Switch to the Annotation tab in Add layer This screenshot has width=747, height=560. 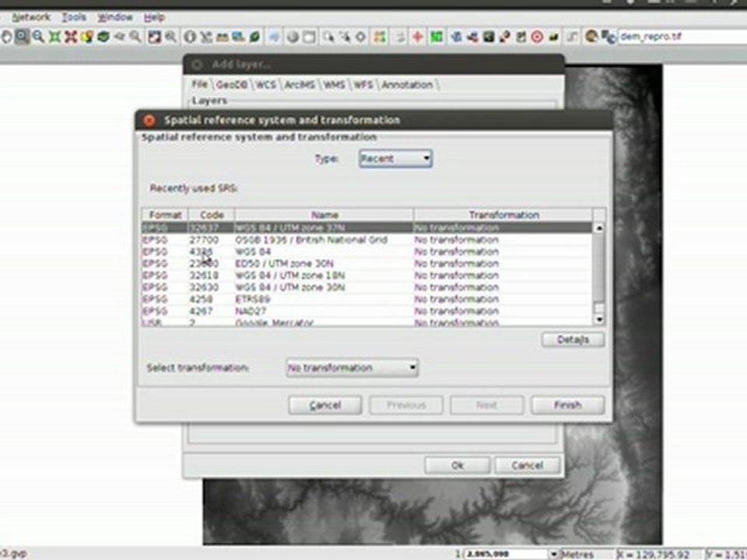point(407,85)
